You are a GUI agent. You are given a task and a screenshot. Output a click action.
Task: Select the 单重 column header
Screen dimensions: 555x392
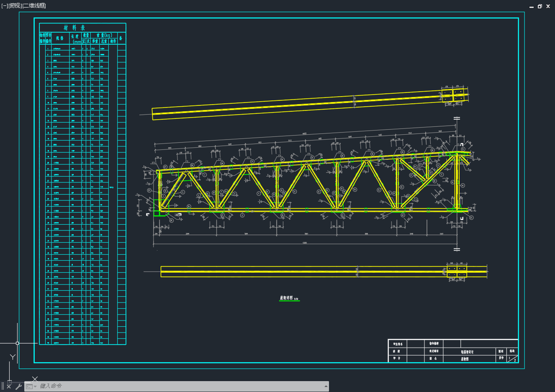95,41
